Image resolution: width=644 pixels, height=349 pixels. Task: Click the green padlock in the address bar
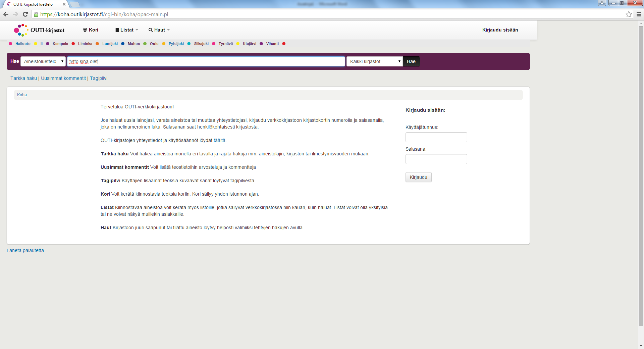tap(36, 14)
